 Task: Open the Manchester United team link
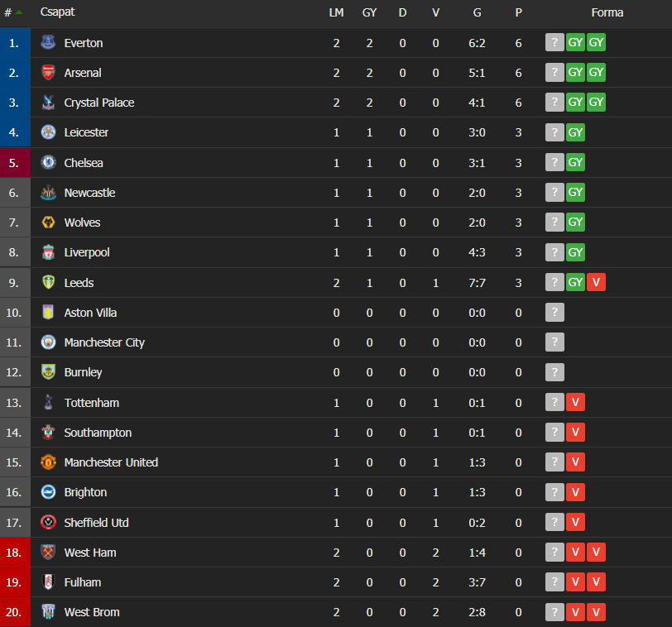pyautogui.click(x=111, y=462)
